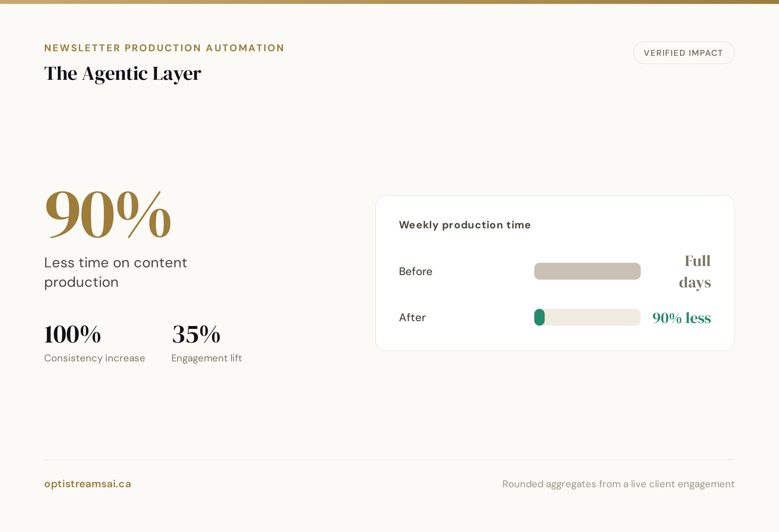Click the 'Full days' value
This screenshot has height=532, width=779.
[695, 272]
